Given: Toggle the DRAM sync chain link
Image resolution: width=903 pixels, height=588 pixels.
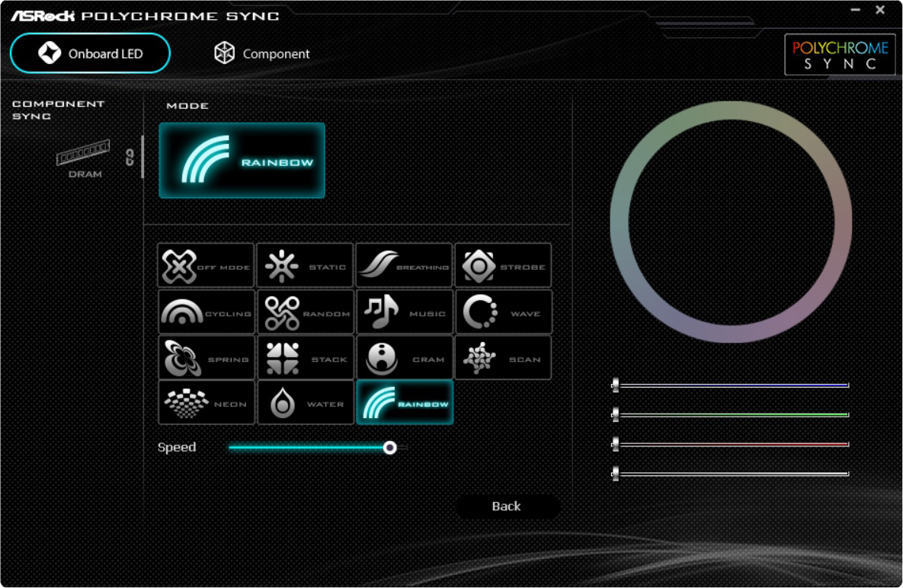Looking at the screenshot, I should click(130, 157).
